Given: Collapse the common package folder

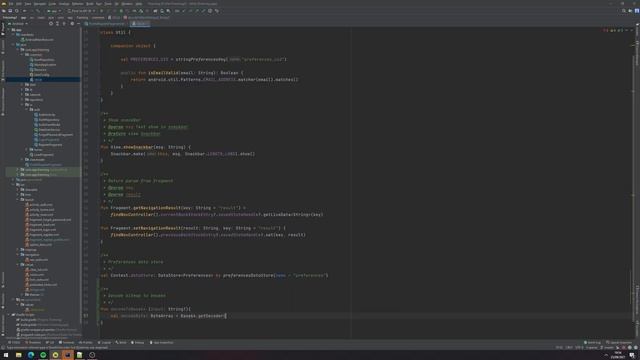Looking at the screenshot, I should (x=22, y=55).
